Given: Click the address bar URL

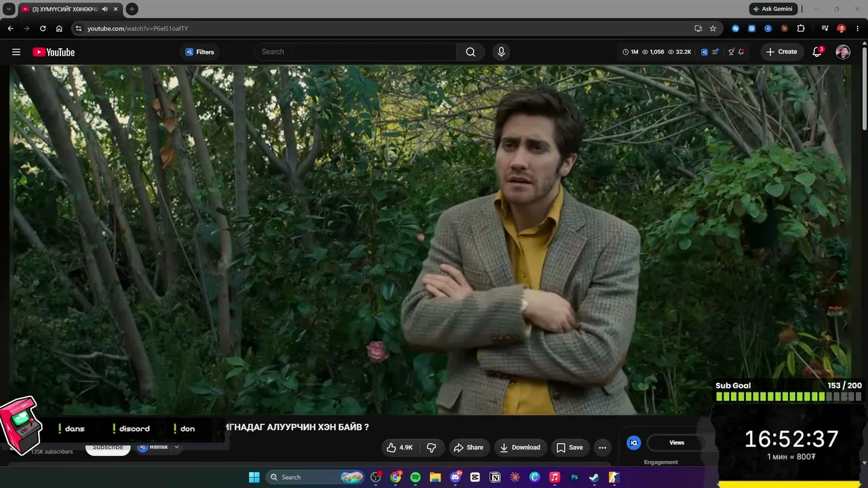Looking at the screenshot, I should (x=138, y=28).
